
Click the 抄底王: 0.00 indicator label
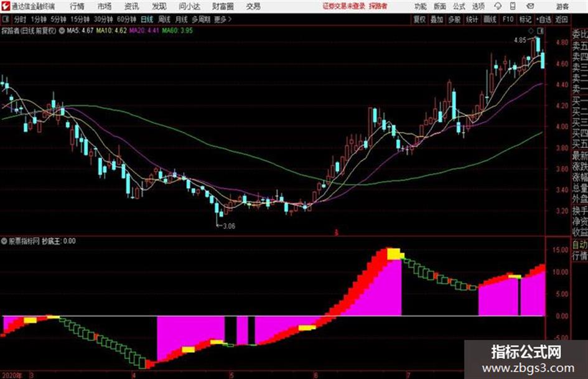point(58,241)
